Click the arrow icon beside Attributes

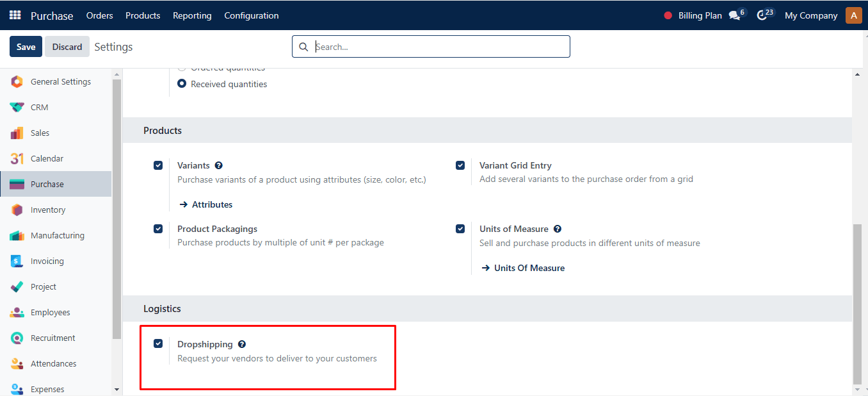(x=184, y=204)
